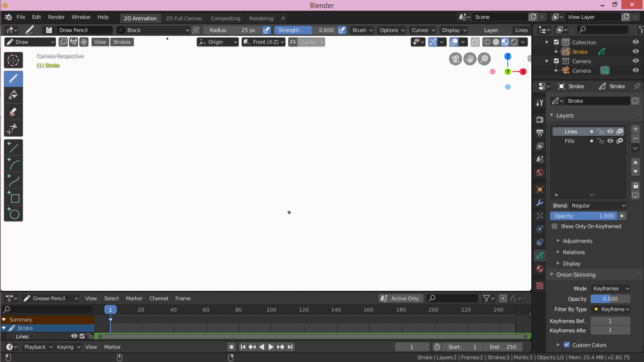Click the current frame number field
The width and height of the screenshot is (644, 362).
point(412,346)
